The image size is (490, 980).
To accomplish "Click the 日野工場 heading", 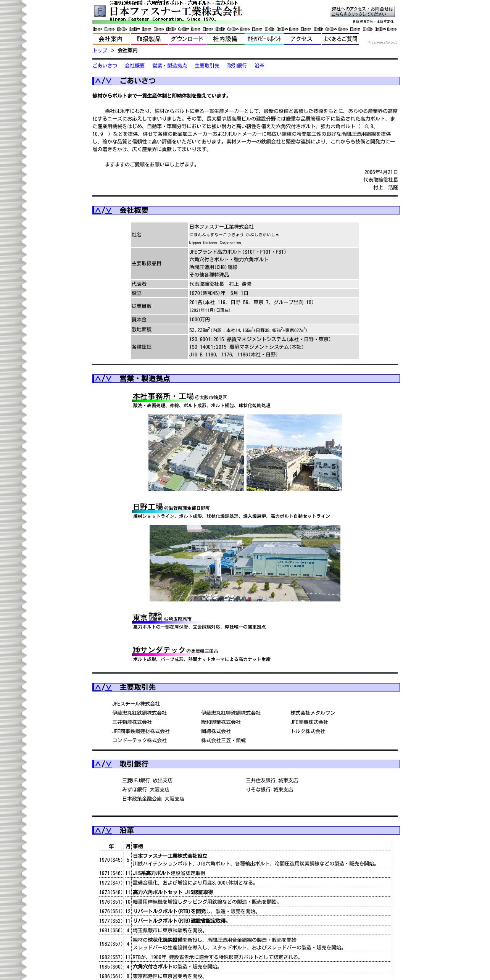I will click(x=148, y=507).
